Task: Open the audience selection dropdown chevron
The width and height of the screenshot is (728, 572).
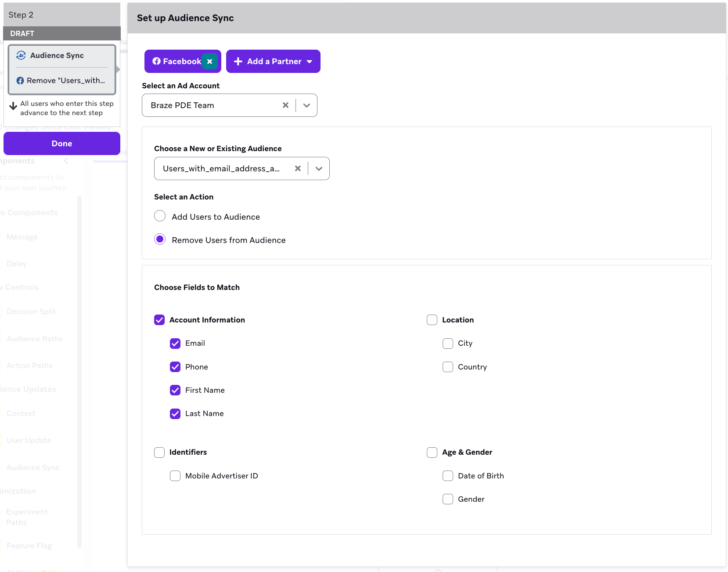Action: 319,169
